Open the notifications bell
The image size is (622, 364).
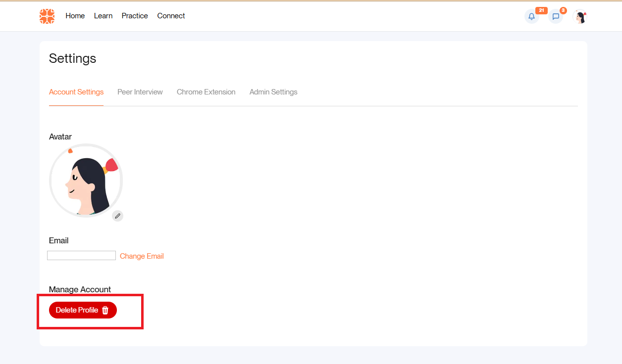[531, 16]
